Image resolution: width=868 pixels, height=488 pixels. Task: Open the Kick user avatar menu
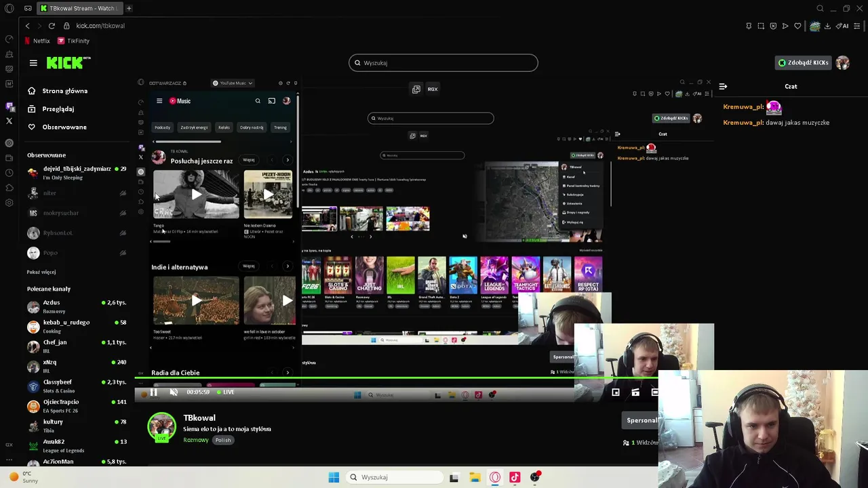pyautogui.click(x=842, y=62)
